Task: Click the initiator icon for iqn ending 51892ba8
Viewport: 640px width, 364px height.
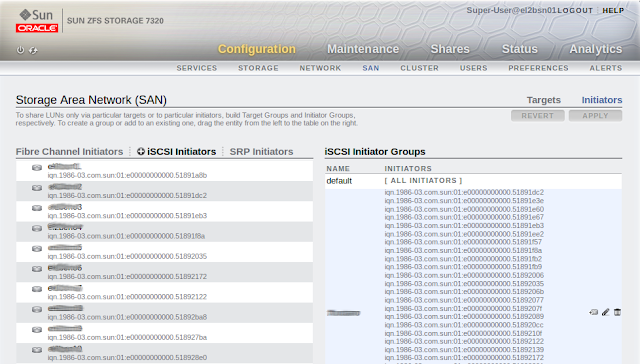Action: [37, 309]
